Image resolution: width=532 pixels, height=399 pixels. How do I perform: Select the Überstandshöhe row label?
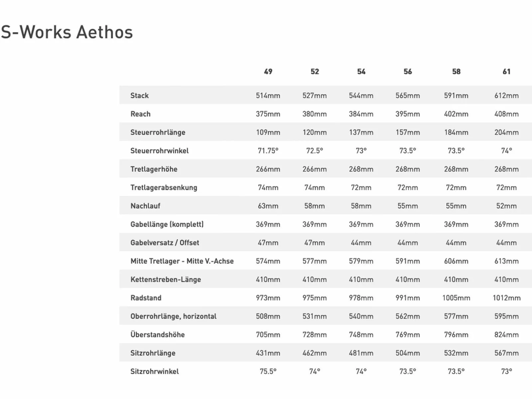click(157, 335)
